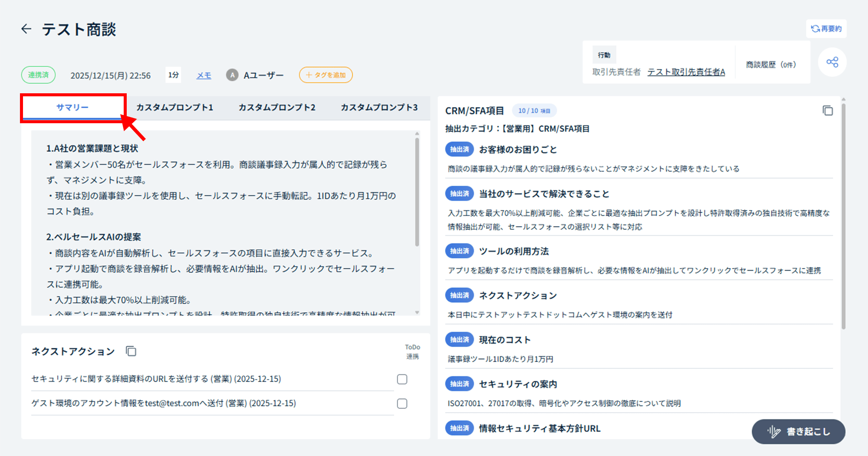Open the メモ link
Image resolution: width=868 pixels, height=456 pixels.
[x=204, y=75]
